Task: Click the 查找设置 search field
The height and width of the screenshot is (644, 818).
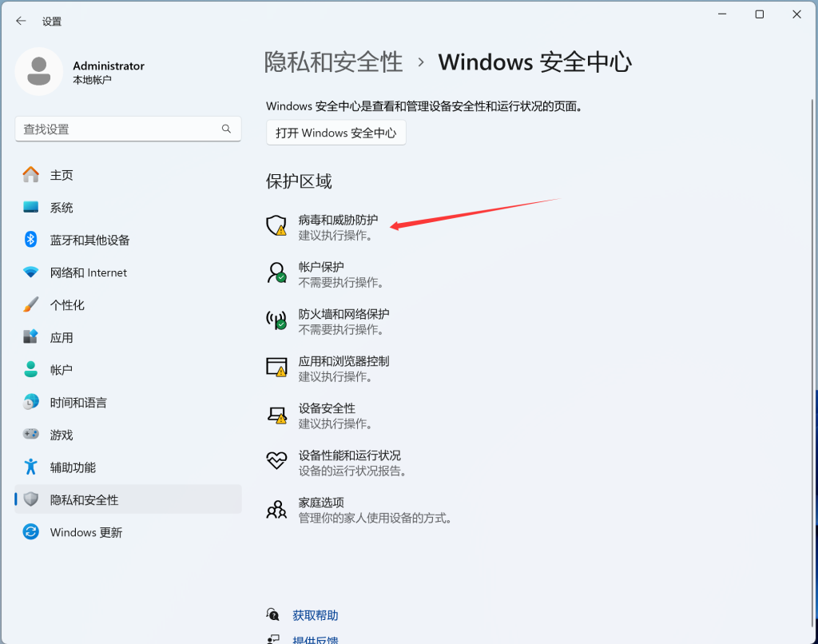Action: [128, 129]
